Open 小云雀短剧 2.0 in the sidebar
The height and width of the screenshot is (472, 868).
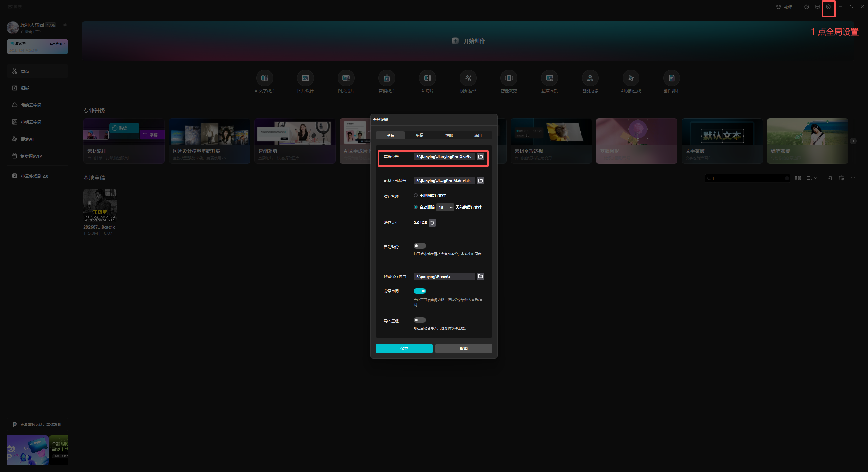38,176
